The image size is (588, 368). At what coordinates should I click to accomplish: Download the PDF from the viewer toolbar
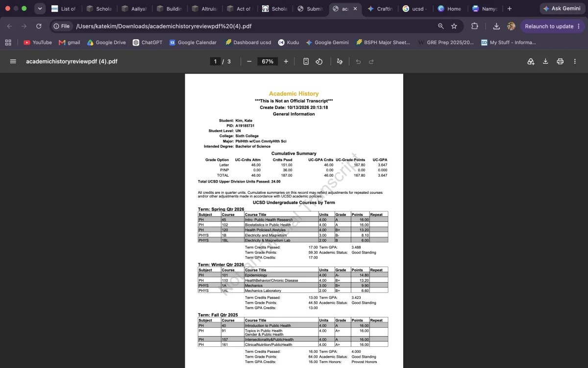point(545,61)
